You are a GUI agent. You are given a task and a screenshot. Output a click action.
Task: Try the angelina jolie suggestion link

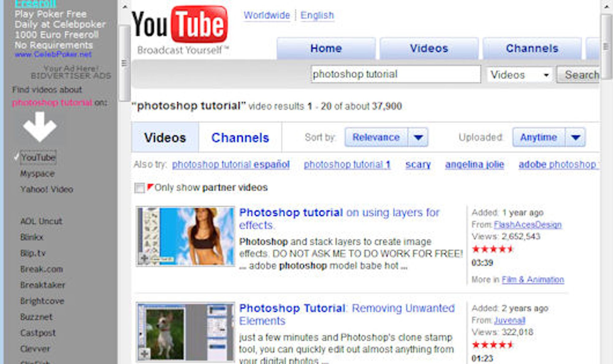click(474, 165)
